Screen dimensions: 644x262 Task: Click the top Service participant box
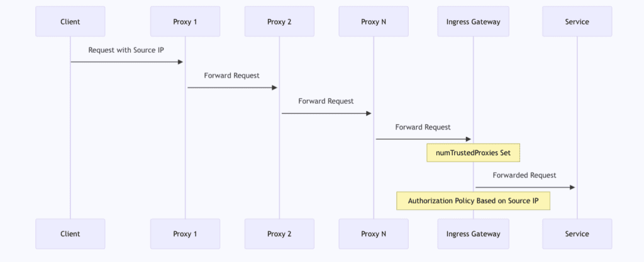pos(577,21)
